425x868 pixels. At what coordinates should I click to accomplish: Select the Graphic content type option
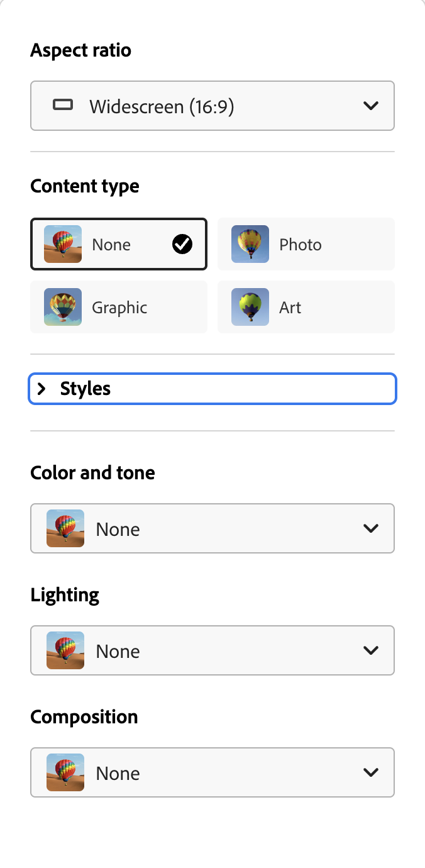point(119,307)
